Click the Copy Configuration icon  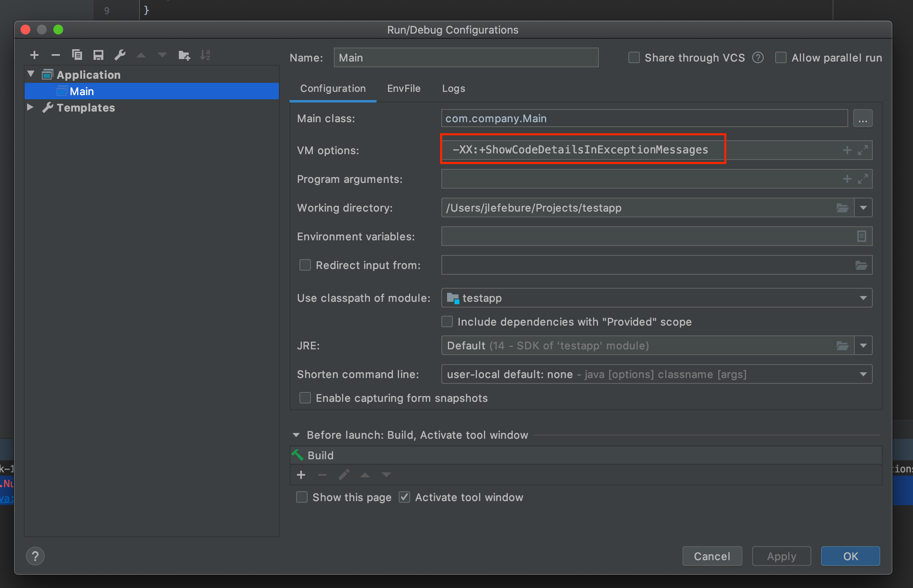77,55
